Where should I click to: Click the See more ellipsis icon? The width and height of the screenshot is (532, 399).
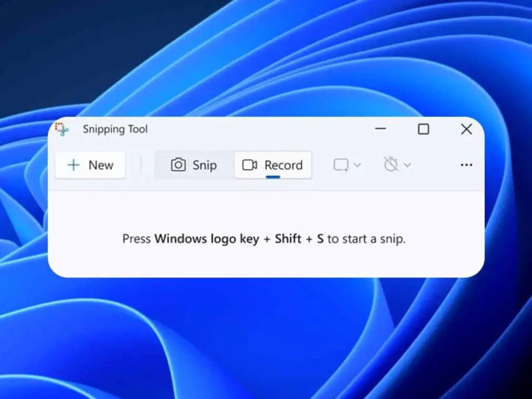click(466, 165)
